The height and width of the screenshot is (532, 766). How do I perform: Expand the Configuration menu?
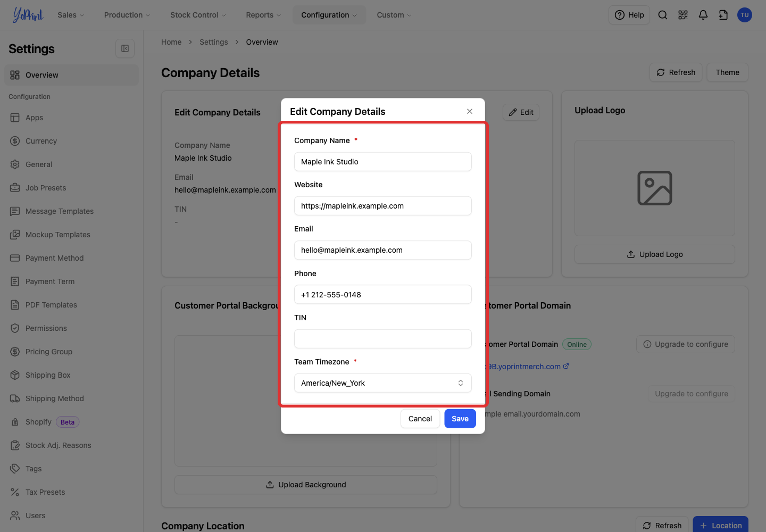[x=329, y=15]
